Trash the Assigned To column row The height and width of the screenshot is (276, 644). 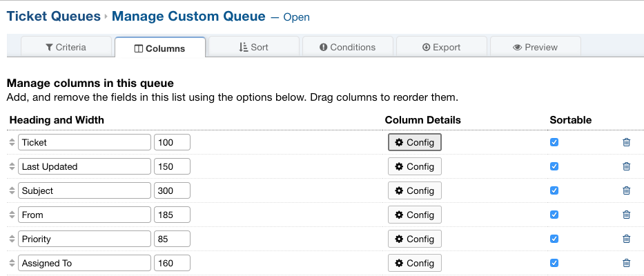[x=626, y=263]
